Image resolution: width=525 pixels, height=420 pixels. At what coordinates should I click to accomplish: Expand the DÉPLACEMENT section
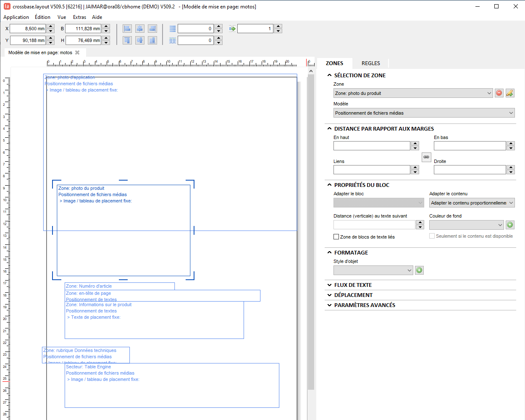pos(330,295)
